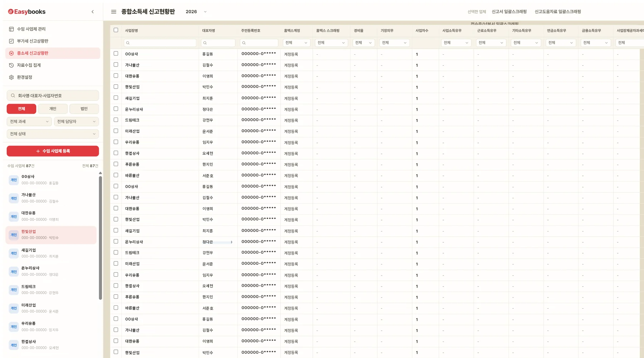Select 종소세 신고상황판 menu item
Image resolution: width=644 pixels, height=358 pixels.
click(x=53, y=53)
